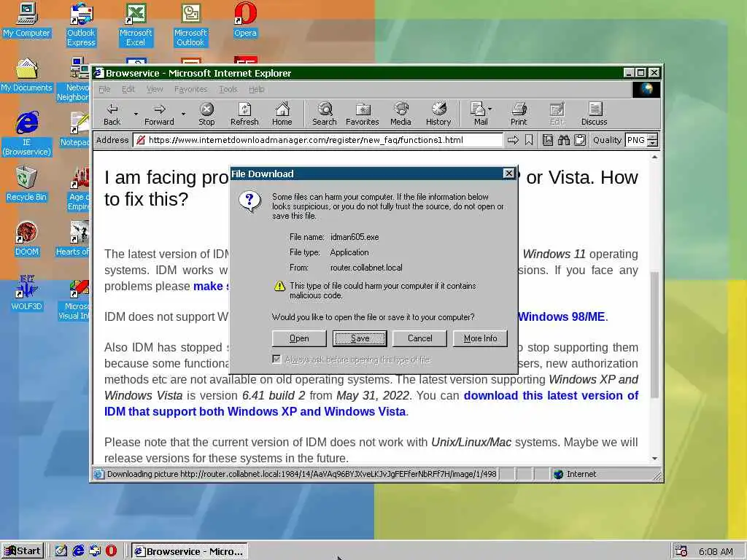This screenshot has width=747, height=560.
Task: Click the Go arrow next to address bar
Action: (x=513, y=140)
